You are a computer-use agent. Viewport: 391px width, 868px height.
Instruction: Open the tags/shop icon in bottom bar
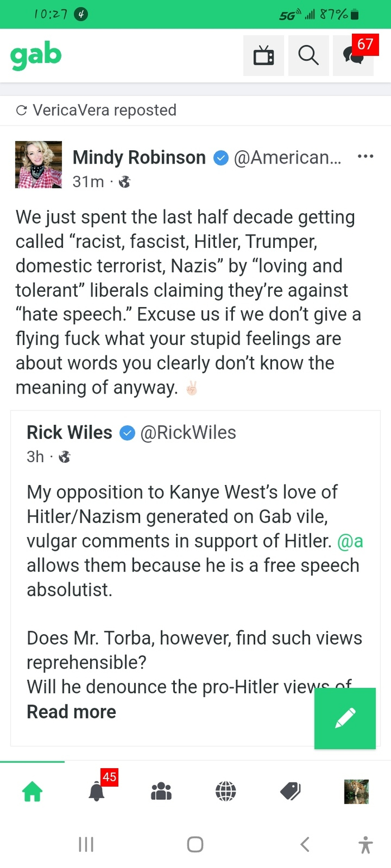click(x=290, y=790)
